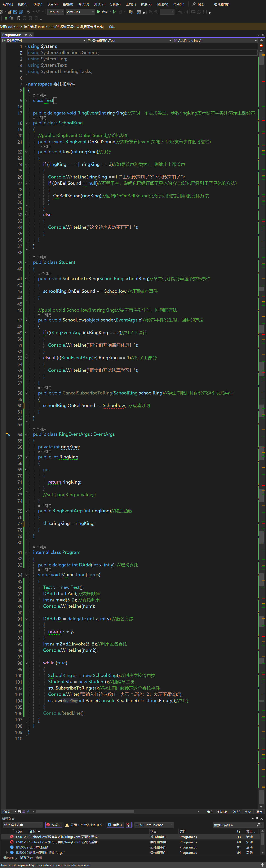Open the type navigation dropdown showing Test

coord(130,40)
